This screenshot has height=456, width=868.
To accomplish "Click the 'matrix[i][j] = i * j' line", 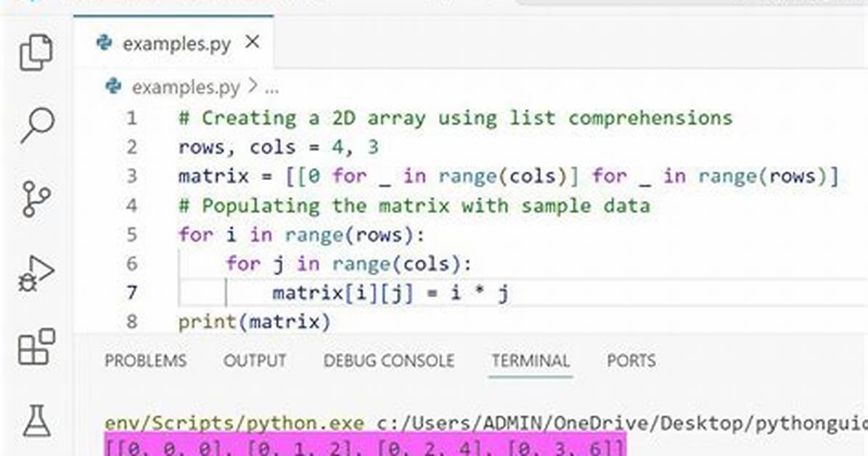I will click(x=391, y=293).
